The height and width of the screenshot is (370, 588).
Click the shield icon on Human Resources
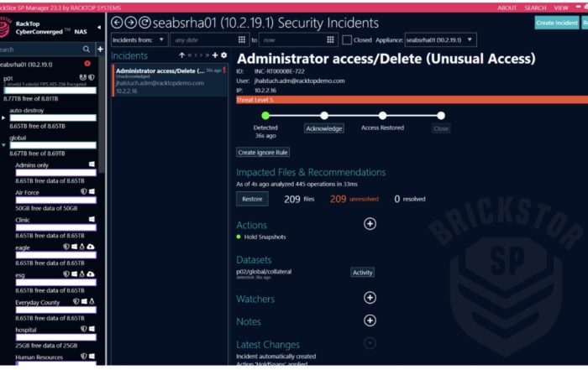pos(84,356)
